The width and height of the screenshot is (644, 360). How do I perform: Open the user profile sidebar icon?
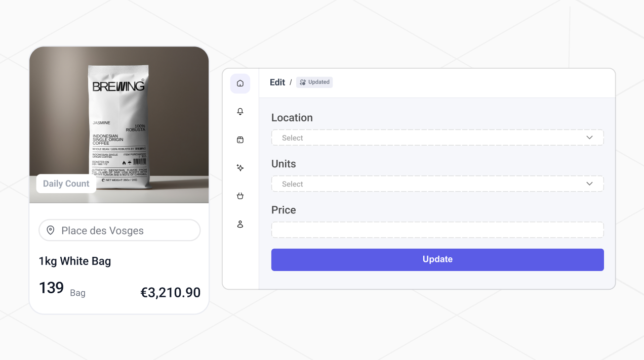point(240,224)
